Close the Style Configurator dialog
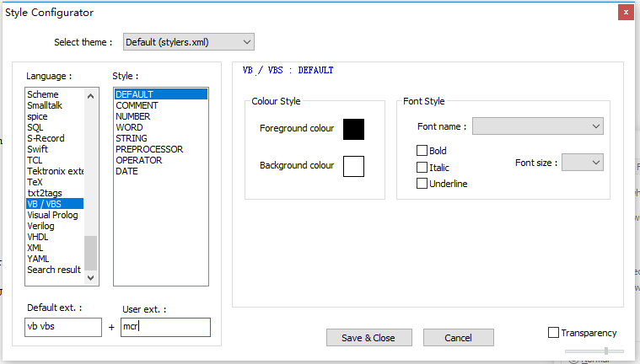The width and height of the screenshot is (640, 364). tap(625, 12)
